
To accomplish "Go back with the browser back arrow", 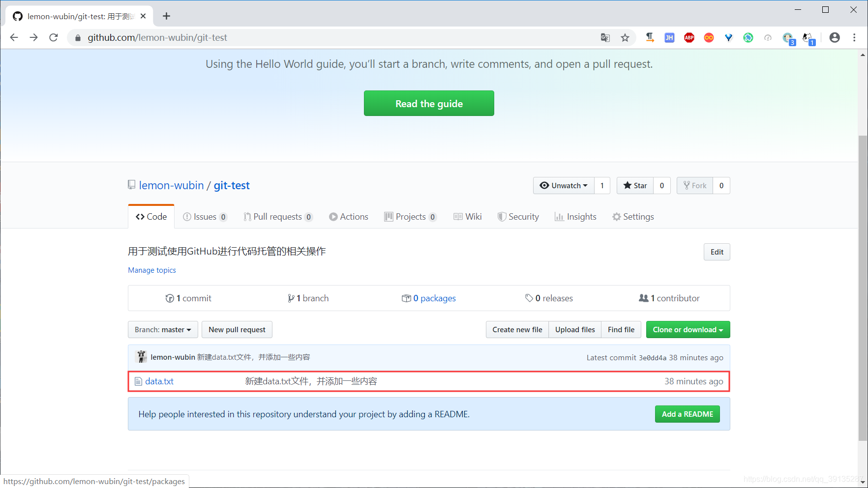I will 14,37.
